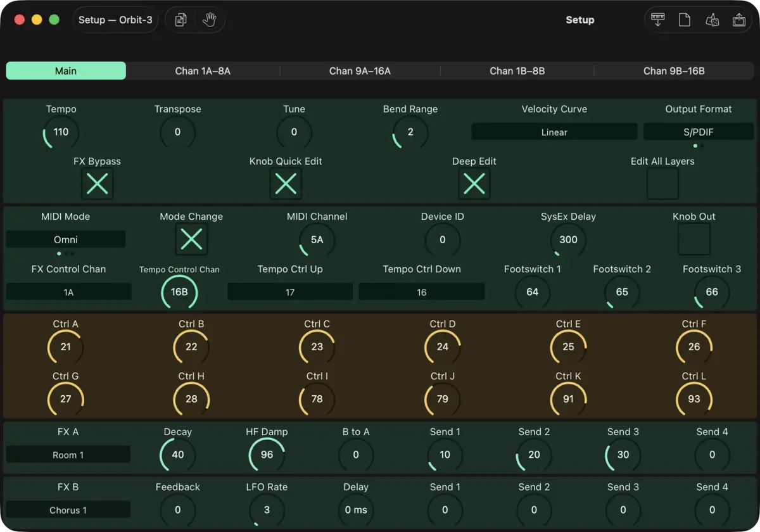Switch to the Chan 1A–8A tab
The image size is (760, 532).
pos(203,71)
